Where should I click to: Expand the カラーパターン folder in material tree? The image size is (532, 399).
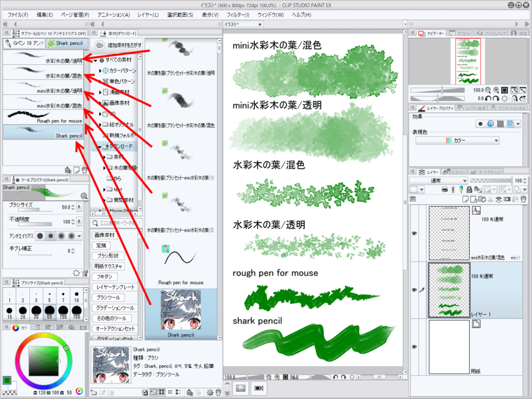pyautogui.click(x=100, y=71)
